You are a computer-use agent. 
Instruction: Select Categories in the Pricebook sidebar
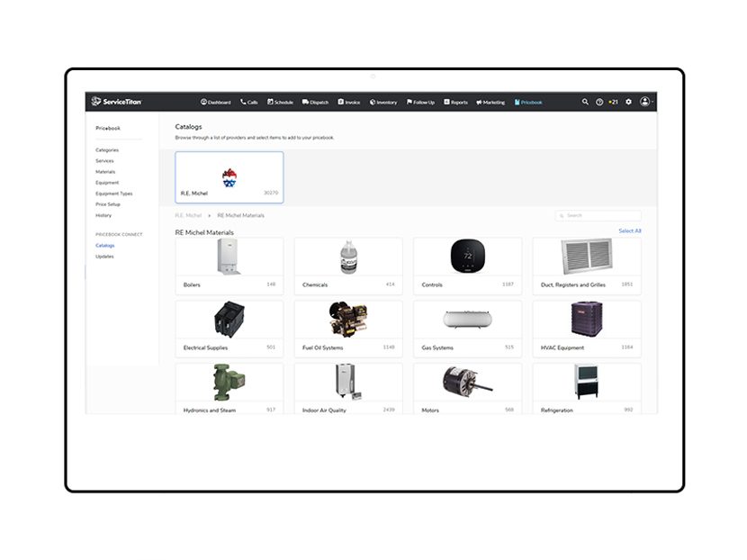coord(107,149)
